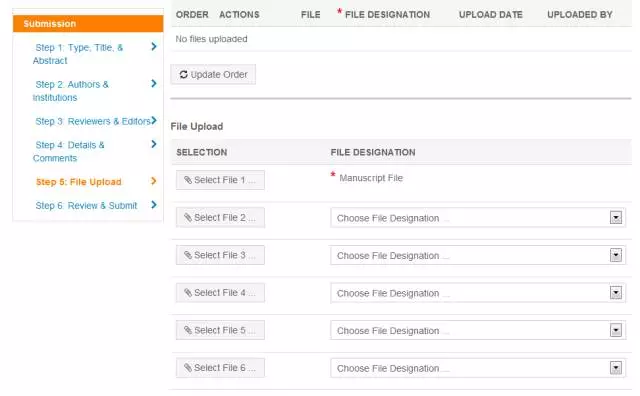Click the orange chevron beside Step 5: File Upload
Viewport: 640px width, 396px height.
point(154,181)
